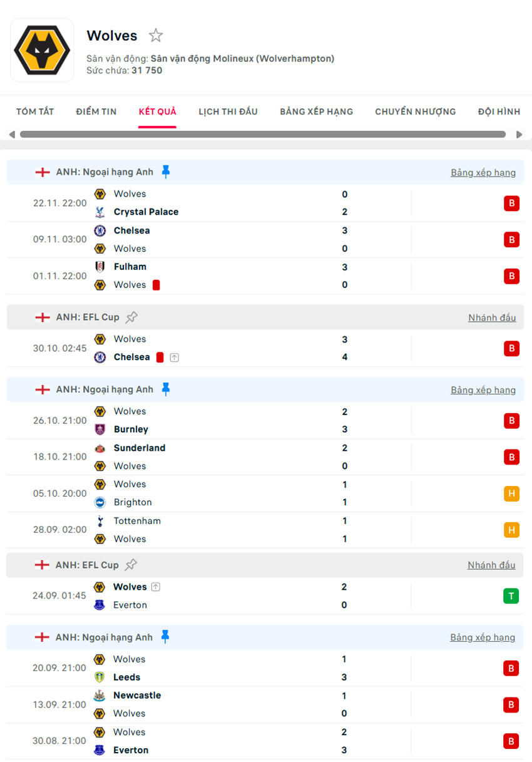Open the first Nhánh đấu link
This screenshot has height=762, width=532.
click(492, 317)
